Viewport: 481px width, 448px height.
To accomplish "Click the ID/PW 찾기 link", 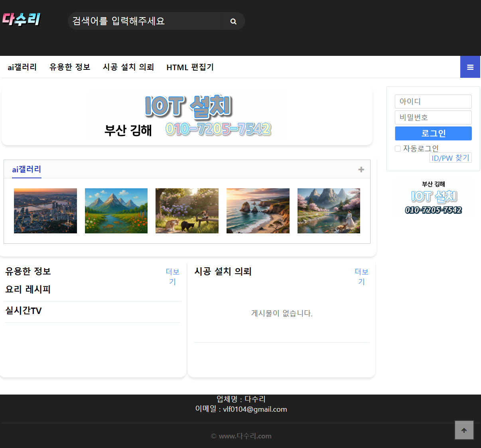I will (450, 158).
